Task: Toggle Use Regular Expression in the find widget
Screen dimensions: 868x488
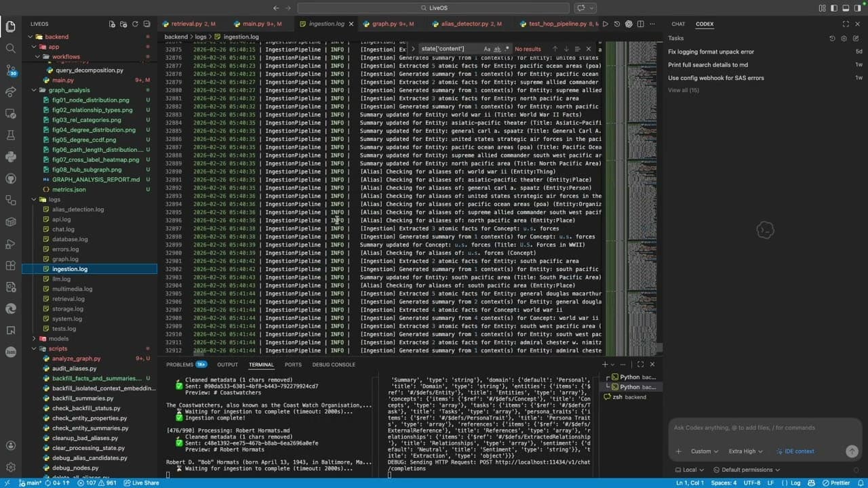Action: click(507, 49)
